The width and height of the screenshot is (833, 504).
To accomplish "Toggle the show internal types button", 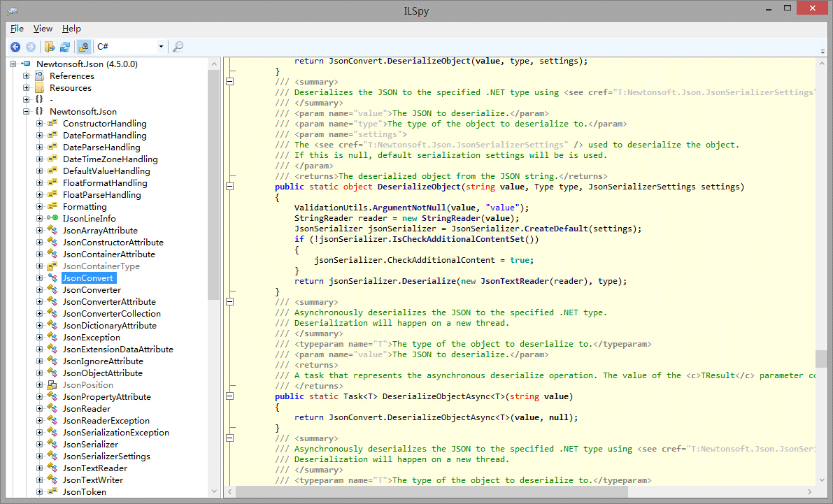I will [x=83, y=47].
